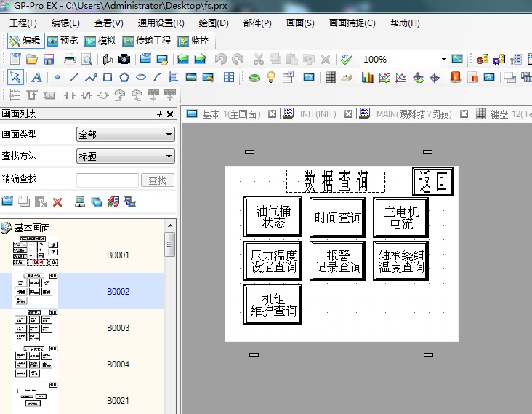Click the save floppy disk icon

click(x=49, y=59)
